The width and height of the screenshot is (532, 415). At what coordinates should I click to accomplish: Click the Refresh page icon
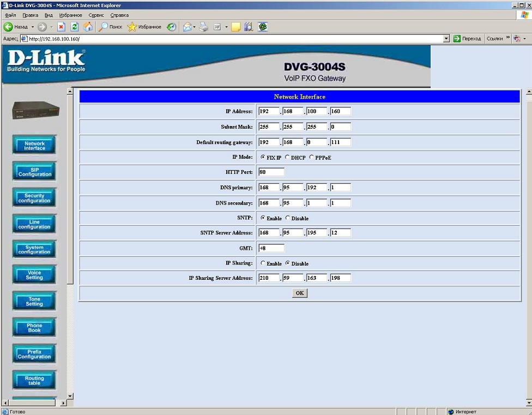point(75,27)
